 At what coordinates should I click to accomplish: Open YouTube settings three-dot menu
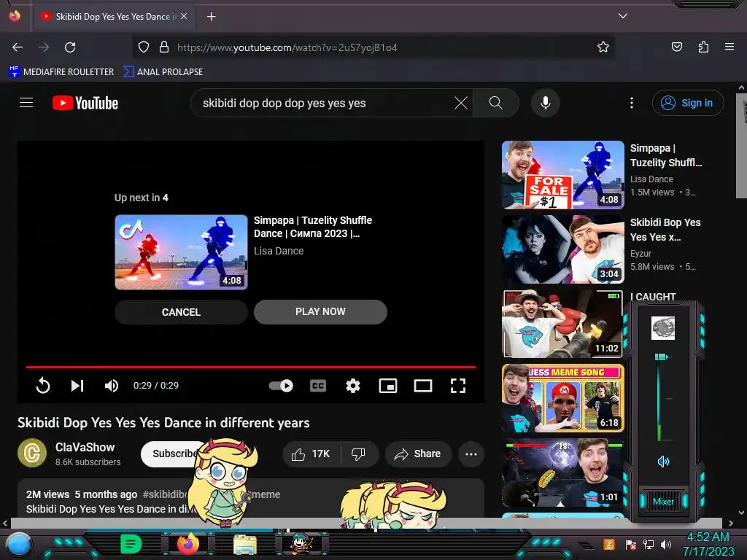(x=632, y=103)
